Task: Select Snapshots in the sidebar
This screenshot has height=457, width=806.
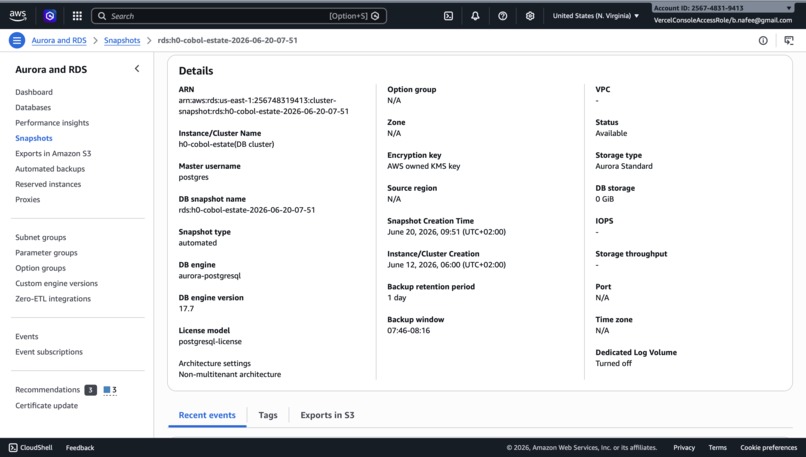Action: point(34,138)
